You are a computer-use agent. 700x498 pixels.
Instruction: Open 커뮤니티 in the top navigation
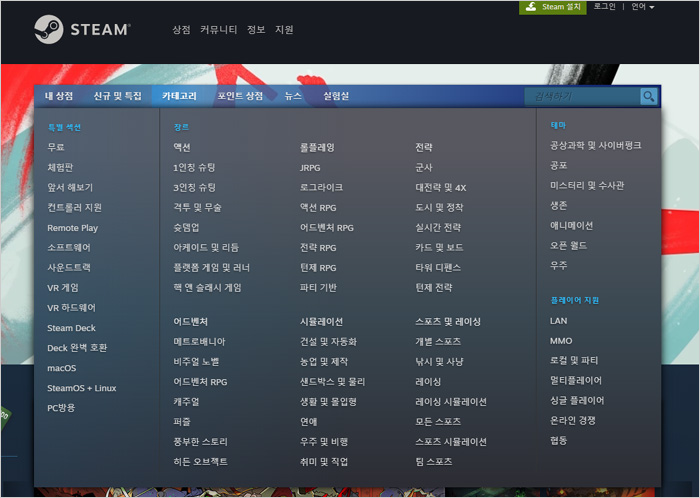pos(218,30)
